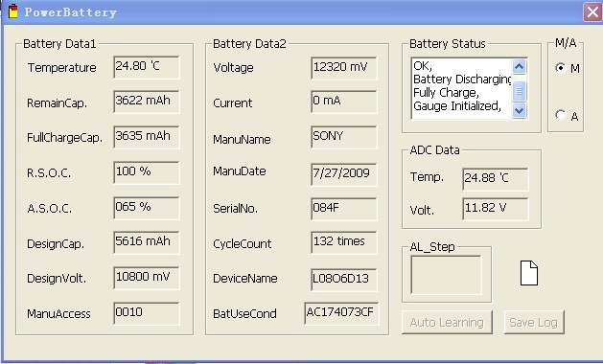Click the DesignVolt. field showing 10800 mV
The image size is (603, 364).
147,278
